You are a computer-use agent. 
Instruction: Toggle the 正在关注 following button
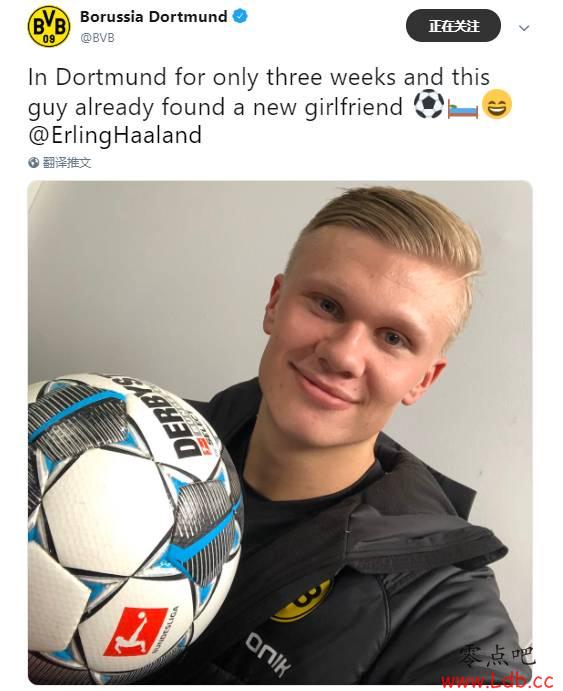coord(453,26)
